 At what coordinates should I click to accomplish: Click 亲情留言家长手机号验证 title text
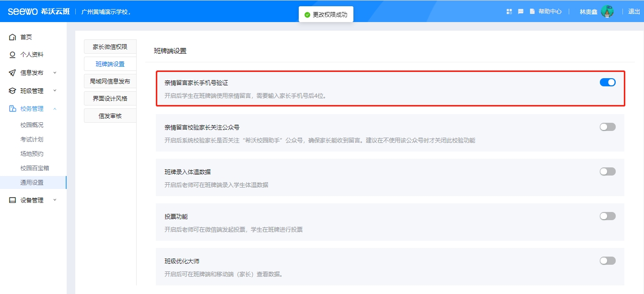tap(196, 83)
